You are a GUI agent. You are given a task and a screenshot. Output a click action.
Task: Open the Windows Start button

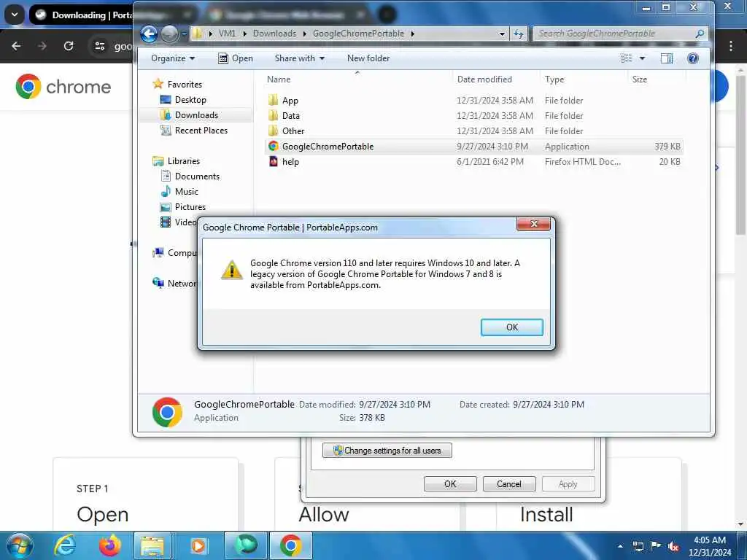(20, 545)
